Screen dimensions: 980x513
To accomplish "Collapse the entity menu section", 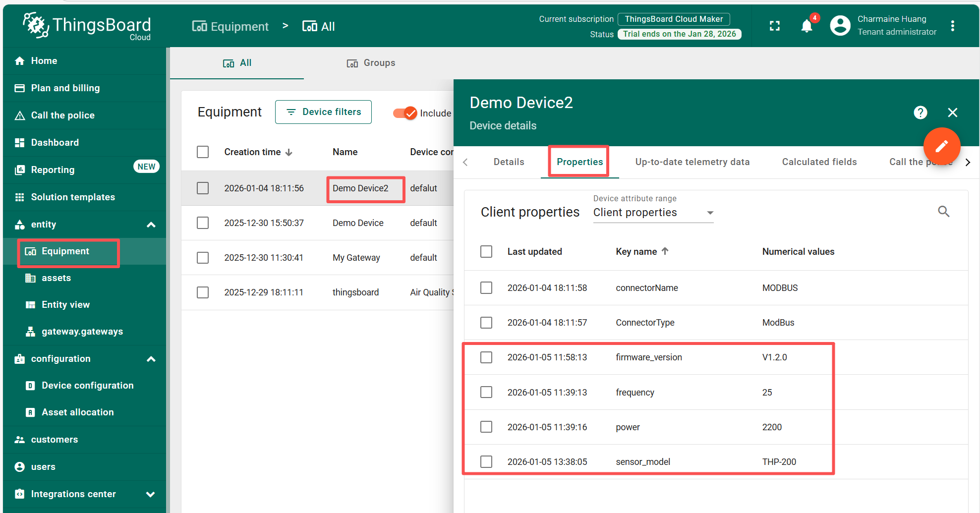I will pos(151,225).
